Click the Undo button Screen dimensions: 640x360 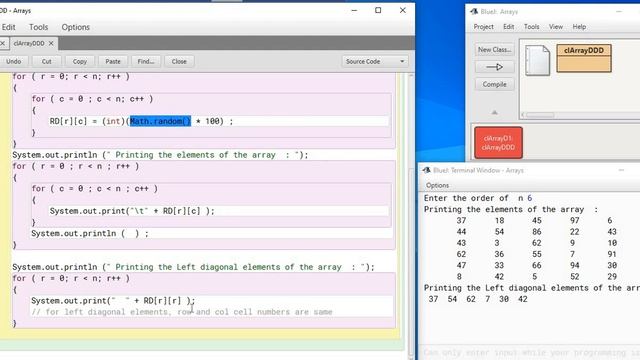(x=13, y=61)
